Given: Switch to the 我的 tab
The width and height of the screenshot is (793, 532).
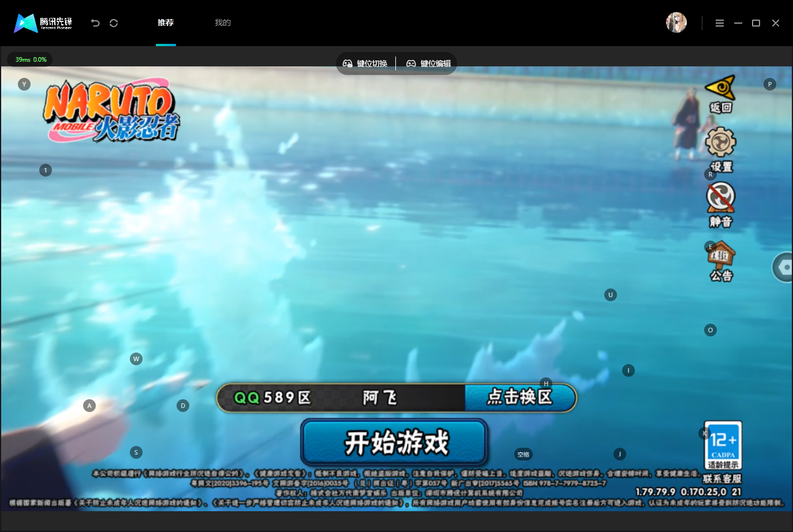Looking at the screenshot, I should click(x=223, y=23).
